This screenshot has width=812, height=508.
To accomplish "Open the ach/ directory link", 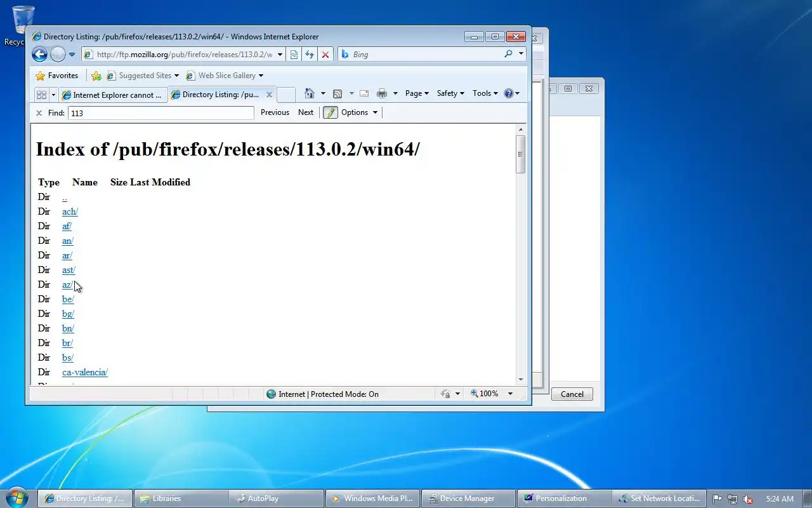I will [x=70, y=211].
